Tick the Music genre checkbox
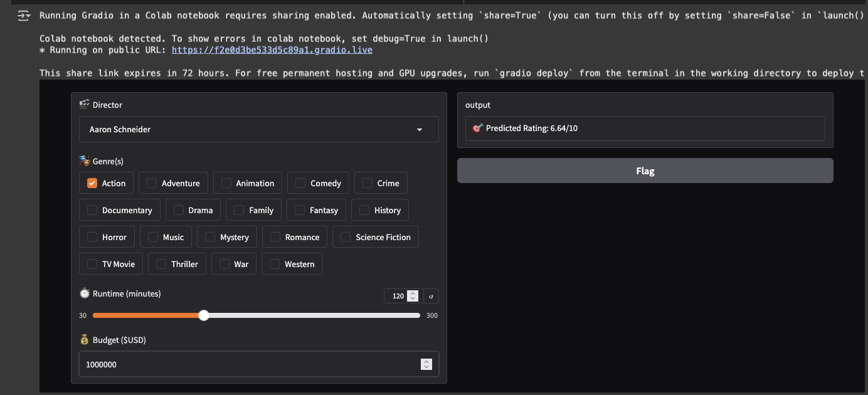This screenshot has width=868, height=395. (x=153, y=237)
